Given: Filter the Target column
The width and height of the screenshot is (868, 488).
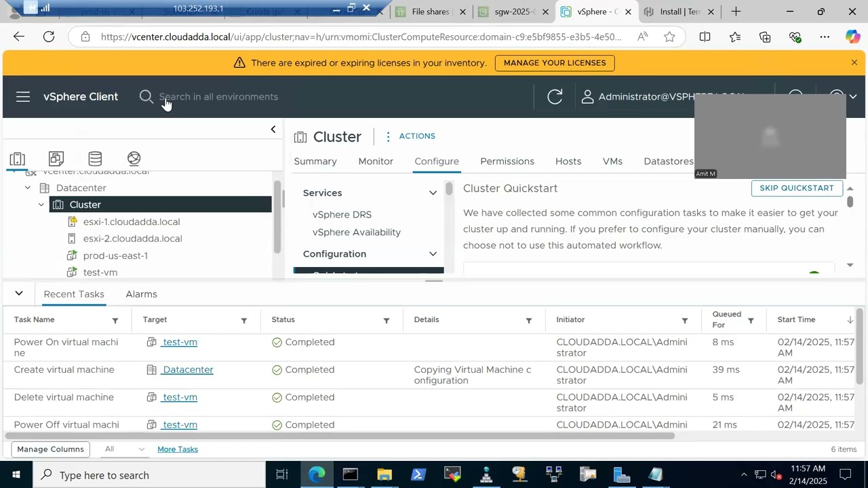Looking at the screenshot, I should [244, 321].
